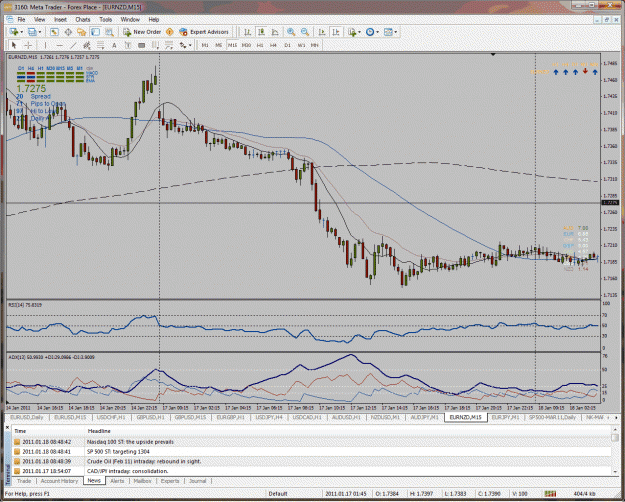
Task: Select the Equidistant Channel tool
Action: click(86, 45)
